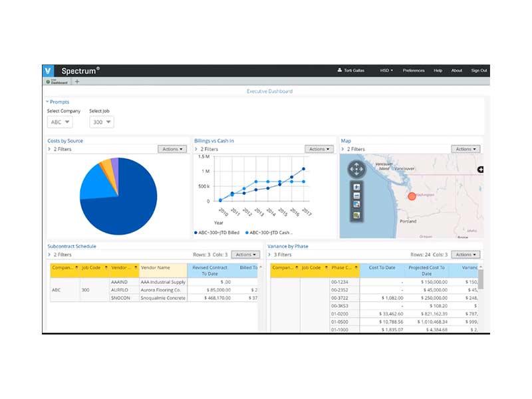Image resolution: width=532 pixels, height=399 pixels.
Task: Open the HSD dropdown in header
Action: [x=386, y=70]
